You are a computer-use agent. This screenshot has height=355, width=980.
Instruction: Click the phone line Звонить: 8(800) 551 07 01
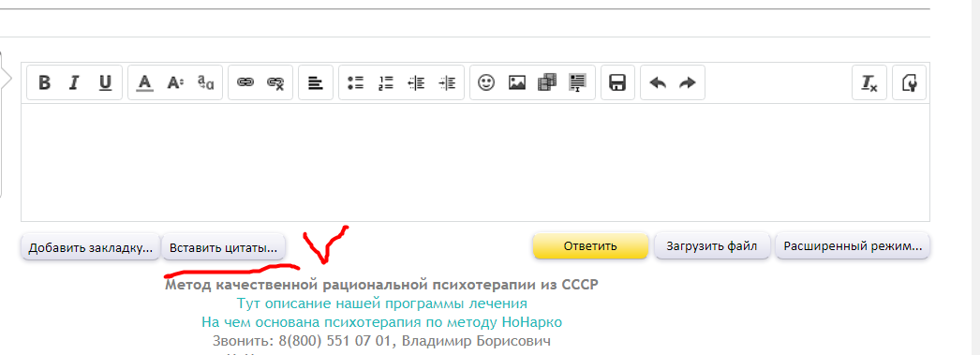pos(304,341)
